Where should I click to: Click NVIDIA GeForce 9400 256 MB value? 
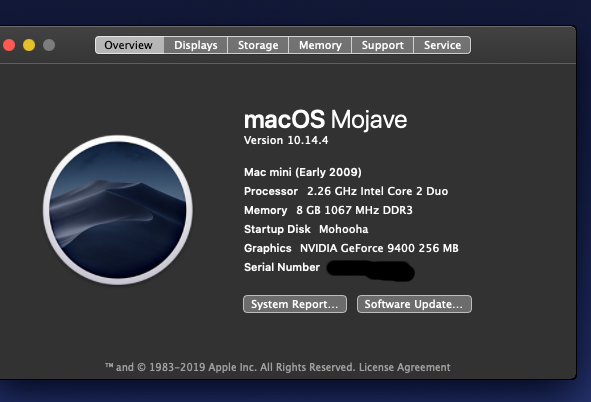click(x=379, y=248)
